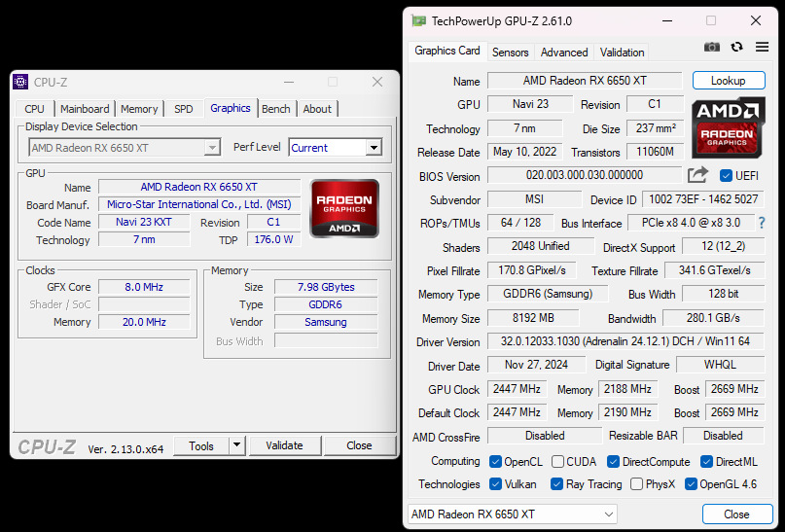Click the Boost 2669 MHz GPU Clock value
Image resolution: width=785 pixels, height=532 pixels.
(735, 389)
